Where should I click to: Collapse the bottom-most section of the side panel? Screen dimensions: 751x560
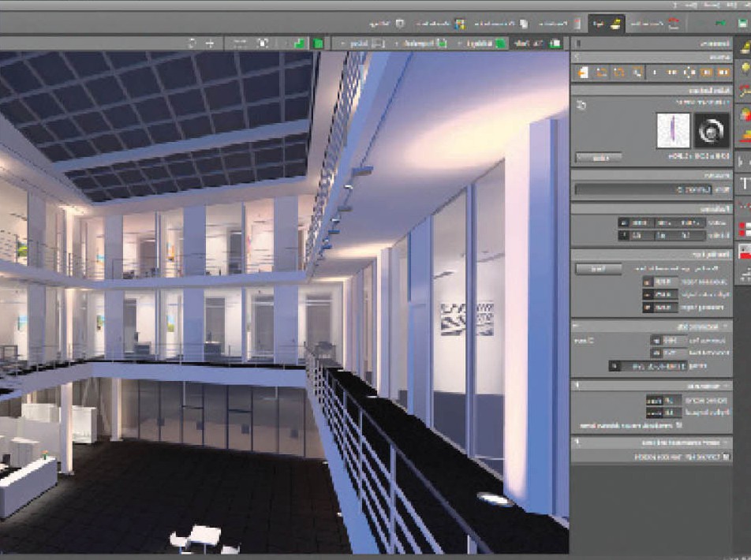pos(576,443)
